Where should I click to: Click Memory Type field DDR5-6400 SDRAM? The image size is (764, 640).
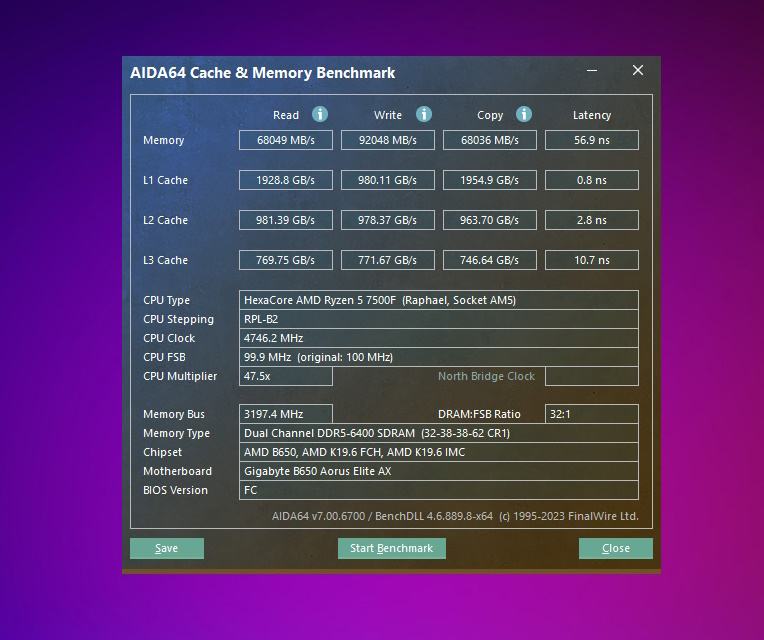439,433
